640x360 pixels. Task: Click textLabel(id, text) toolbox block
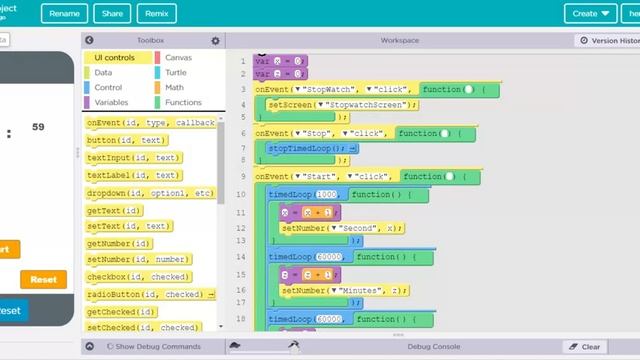click(x=134, y=176)
